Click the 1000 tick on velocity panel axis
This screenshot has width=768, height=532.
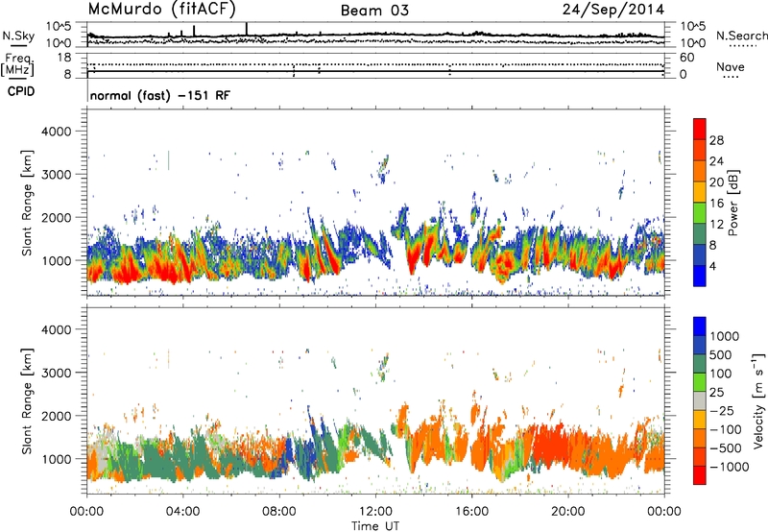coord(57,459)
